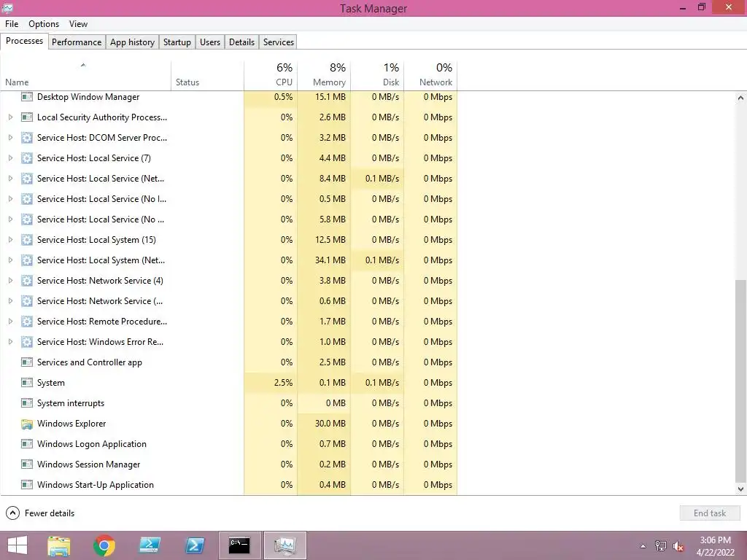This screenshot has height=560, width=747.
Task: Expand Service Host: Local System (Net... row
Action: click(x=10, y=260)
